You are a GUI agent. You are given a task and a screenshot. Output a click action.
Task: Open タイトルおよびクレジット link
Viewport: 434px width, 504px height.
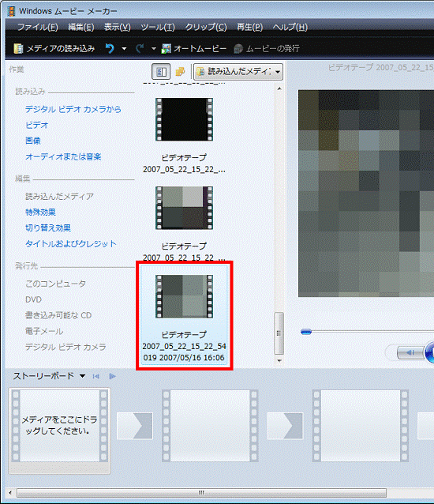tap(70, 243)
